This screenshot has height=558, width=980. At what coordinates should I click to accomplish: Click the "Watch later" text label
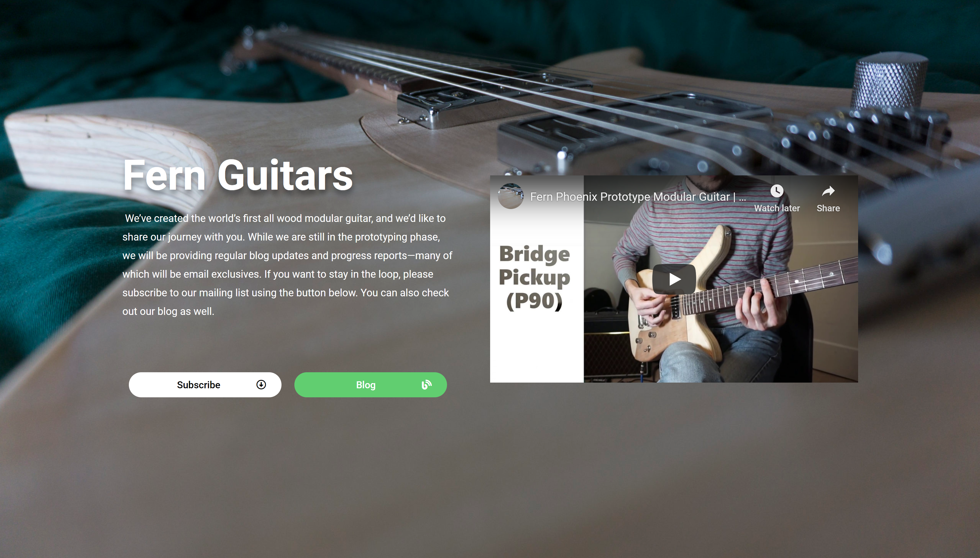[x=777, y=208]
